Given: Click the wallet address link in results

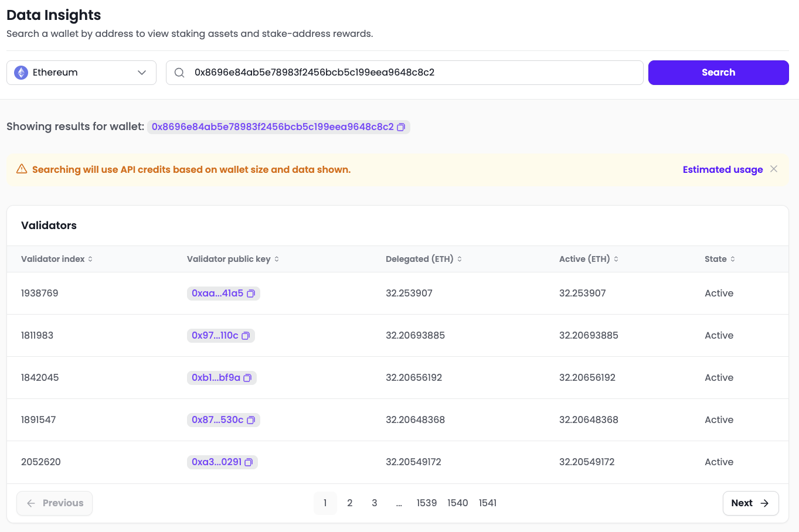Looking at the screenshot, I should pyautogui.click(x=273, y=127).
